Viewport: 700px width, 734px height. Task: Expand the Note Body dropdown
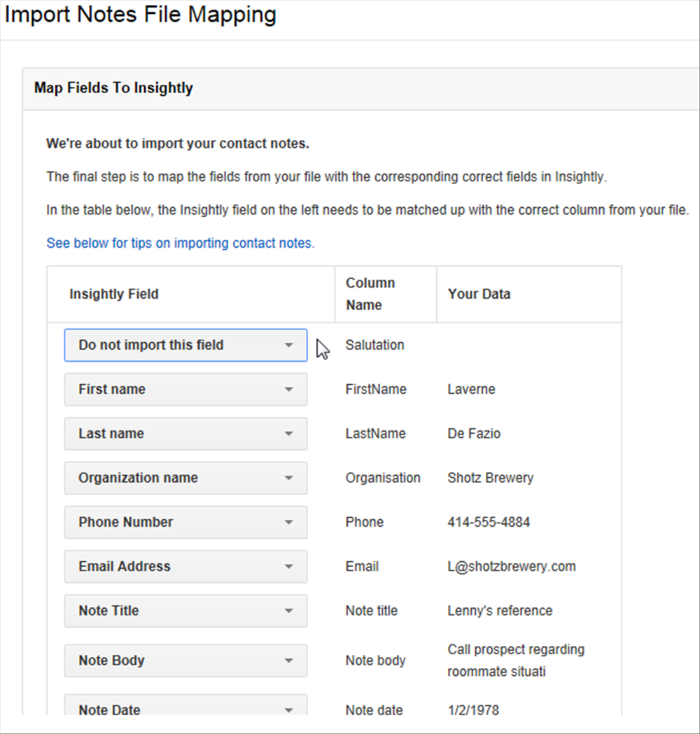[x=185, y=661]
